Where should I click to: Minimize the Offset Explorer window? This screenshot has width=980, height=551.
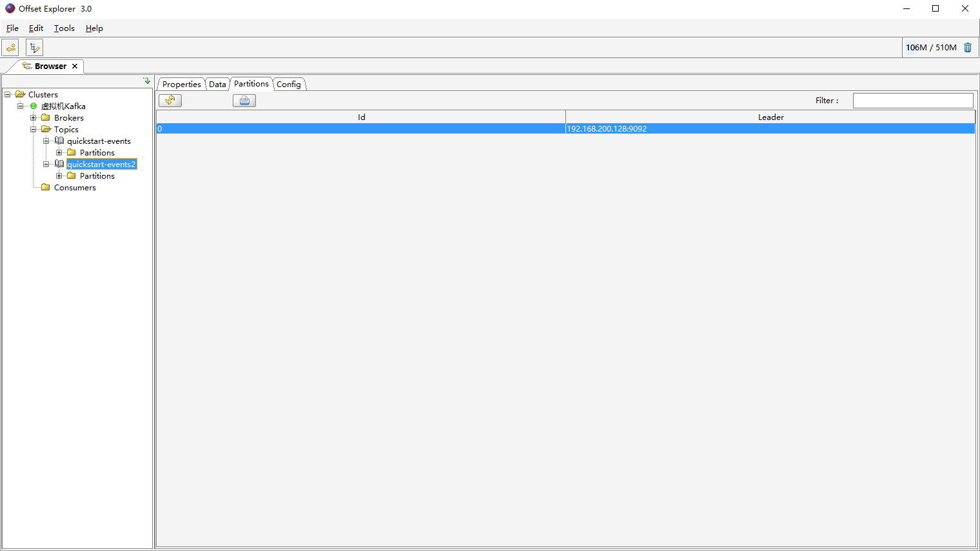pos(906,9)
